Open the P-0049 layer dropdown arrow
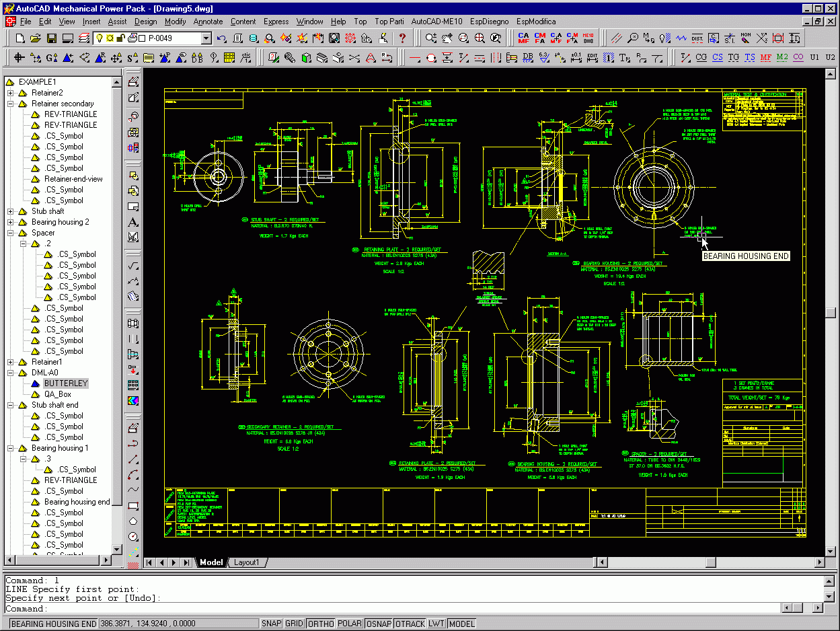This screenshot has width=840, height=631. pyautogui.click(x=206, y=38)
